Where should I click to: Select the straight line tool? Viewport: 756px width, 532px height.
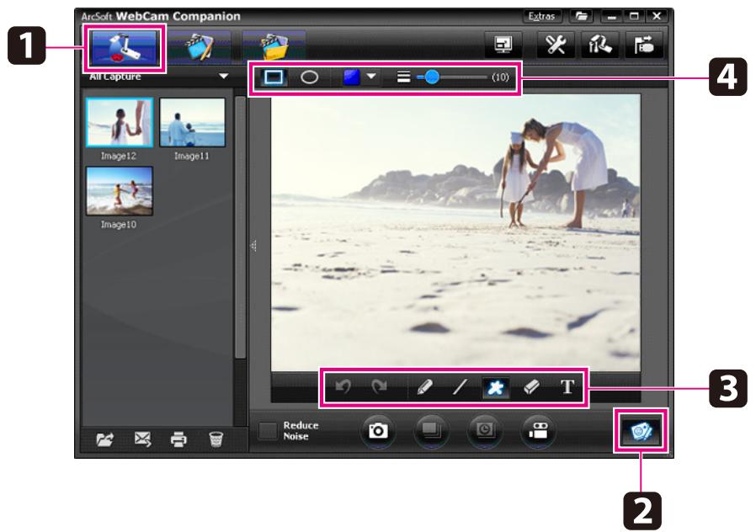tap(460, 387)
